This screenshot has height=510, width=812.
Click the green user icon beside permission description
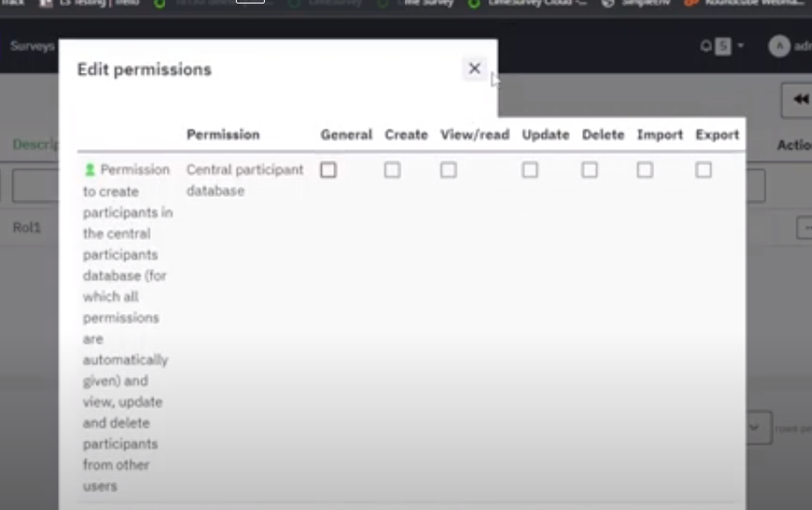click(x=89, y=169)
